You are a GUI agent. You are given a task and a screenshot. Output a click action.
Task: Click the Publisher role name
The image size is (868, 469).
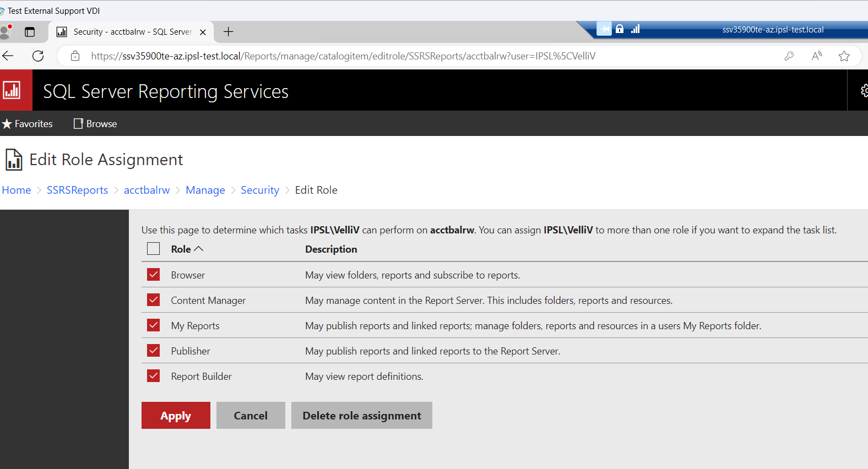pos(191,351)
